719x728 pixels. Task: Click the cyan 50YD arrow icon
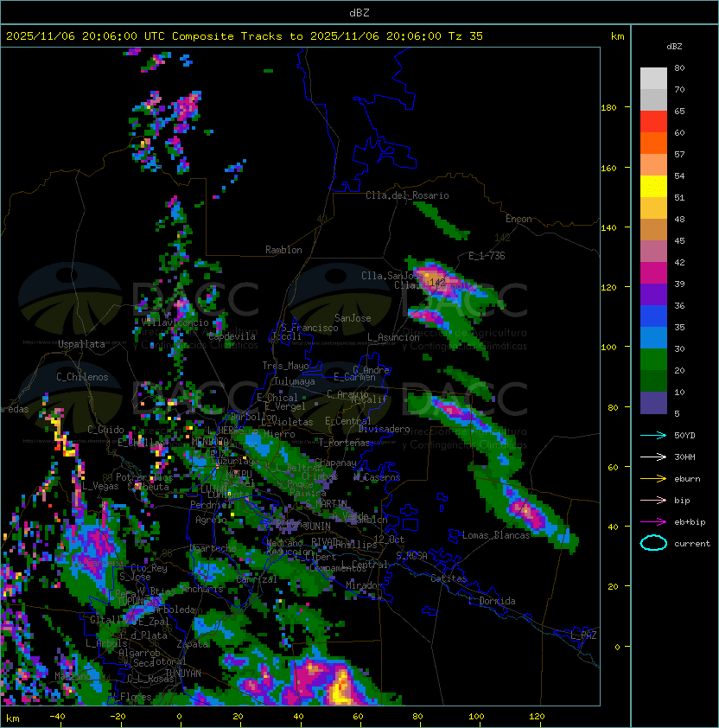click(x=653, y=435)
